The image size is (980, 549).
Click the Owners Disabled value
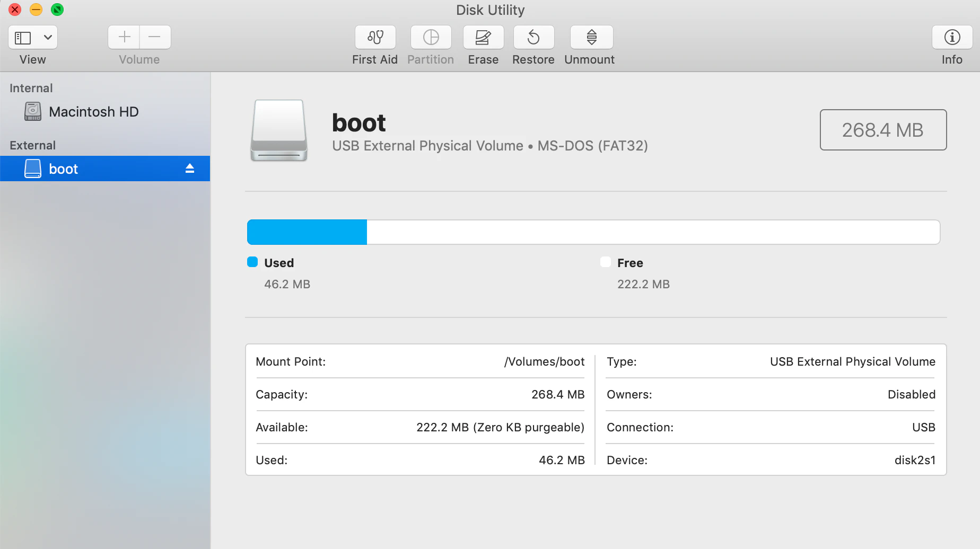click(x=912, y=394)
